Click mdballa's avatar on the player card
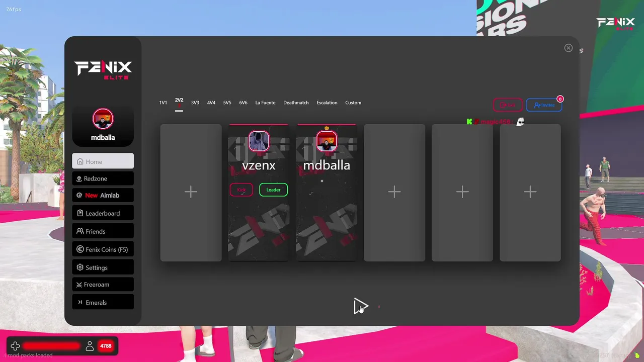Image resolution: width=644 pixels, height=362 pixels. coord(327,141)
